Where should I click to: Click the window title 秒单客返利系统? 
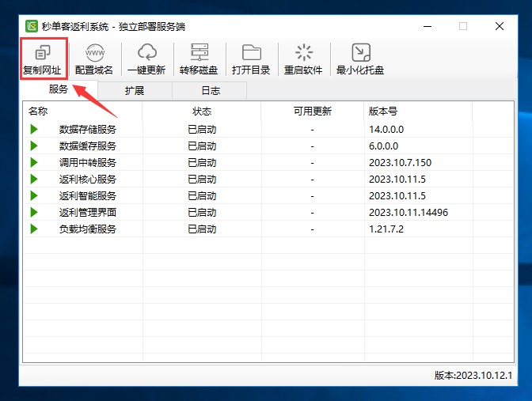tap(75, 26)
